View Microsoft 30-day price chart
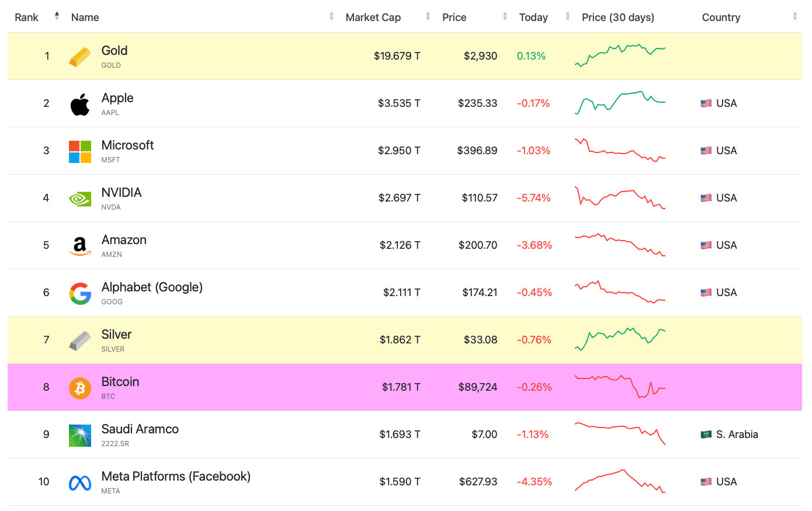Image resolution: width=812 pixels, height=511 pixels. (620, 150)
